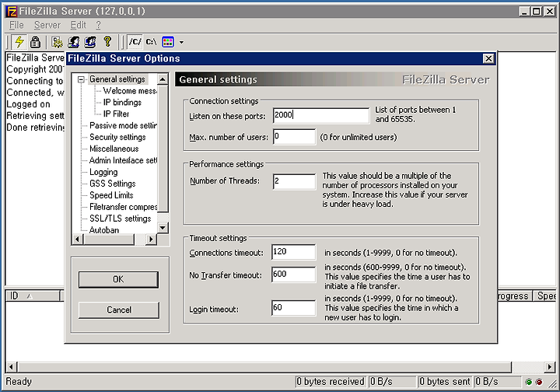Image resolution: width=560 pixels, height=392 pixels.
Task: Open the single user accounts icon
Action: [74, 42]
